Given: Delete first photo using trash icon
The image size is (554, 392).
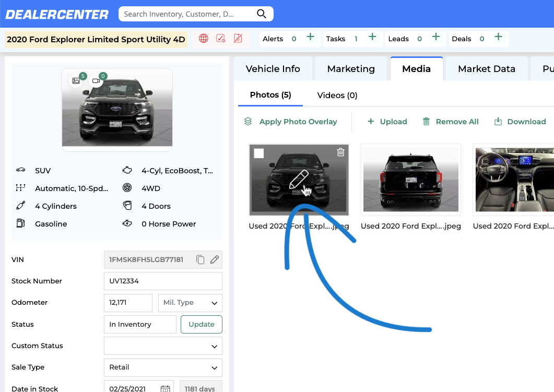Looking at the screenshot, I should click(340, 152).
